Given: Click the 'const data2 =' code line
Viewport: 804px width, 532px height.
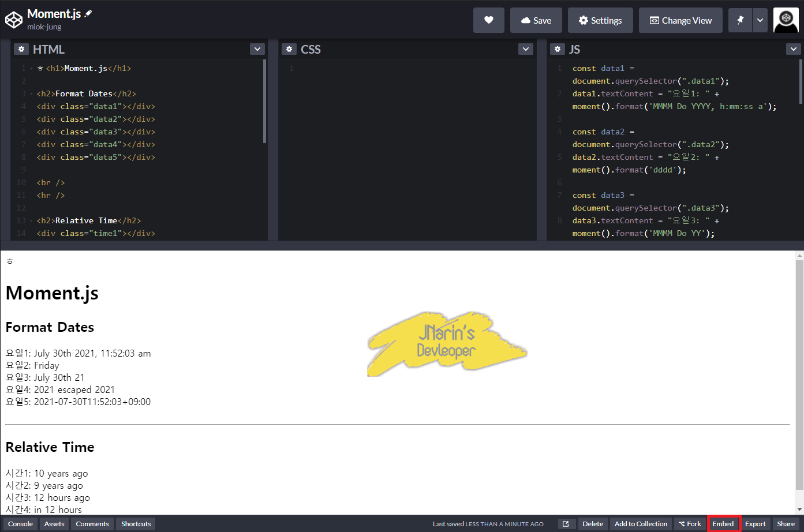Looking at the screenshot, I should click(603, 132).
